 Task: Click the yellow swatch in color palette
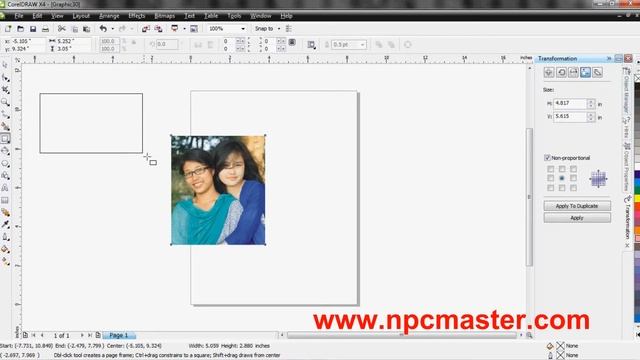(x=637, y=198)
